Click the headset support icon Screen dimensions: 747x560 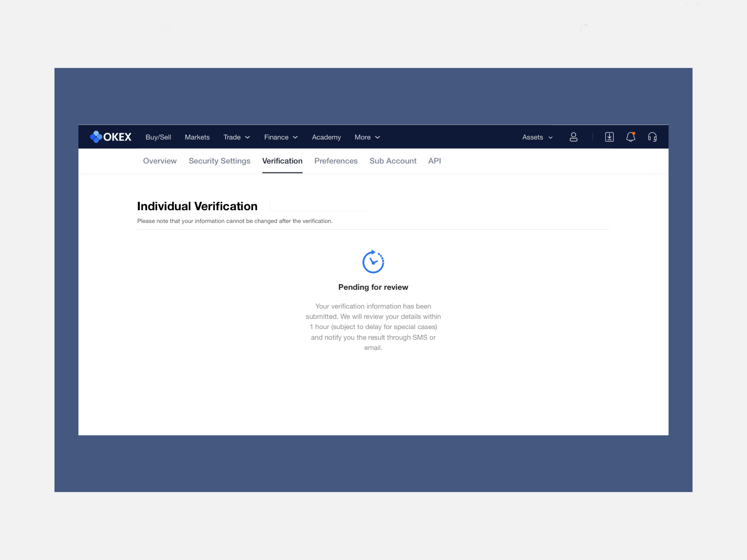652,137
